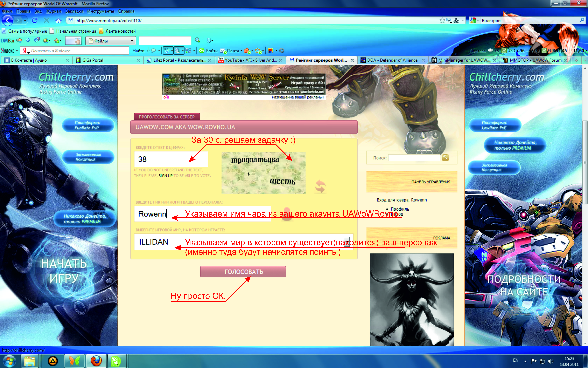The height and width of the screenshot is (368, 588).
Task: Open the Yandex bar chat bubble icon
Action: click(153, 51)
